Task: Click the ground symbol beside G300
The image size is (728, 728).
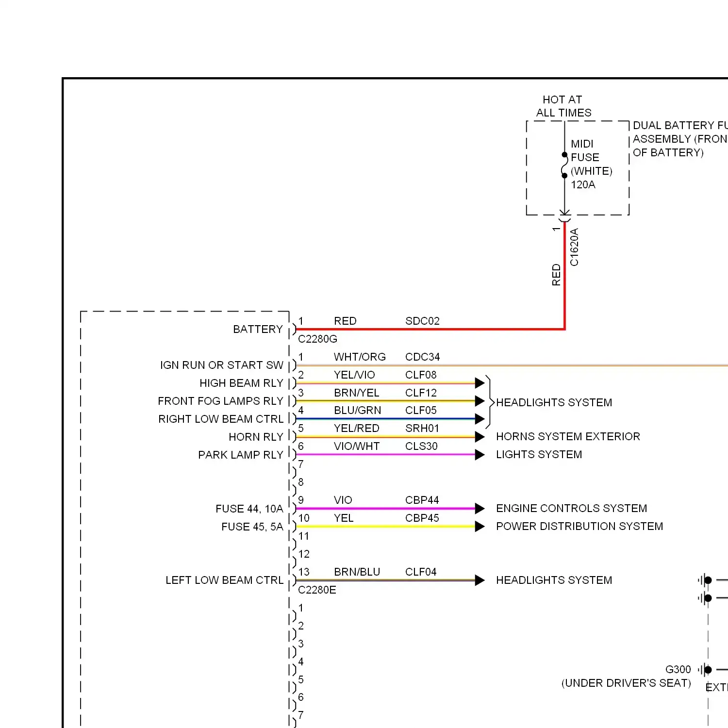Action: point(705,670)
